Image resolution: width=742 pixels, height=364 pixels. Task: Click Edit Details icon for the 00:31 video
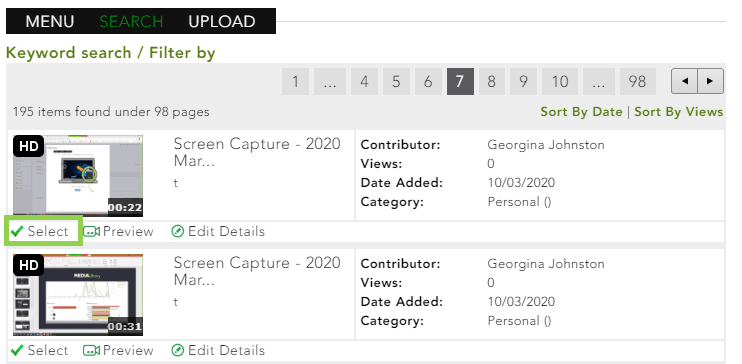(177, 350)
